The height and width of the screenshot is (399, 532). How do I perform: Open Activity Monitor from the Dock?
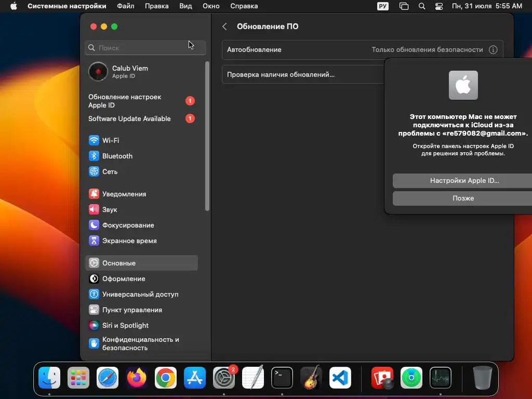pos(441,378)
